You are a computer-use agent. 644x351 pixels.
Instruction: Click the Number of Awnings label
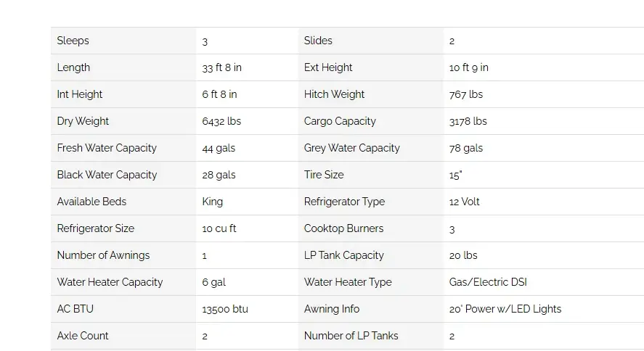click(x=103, y=255)
